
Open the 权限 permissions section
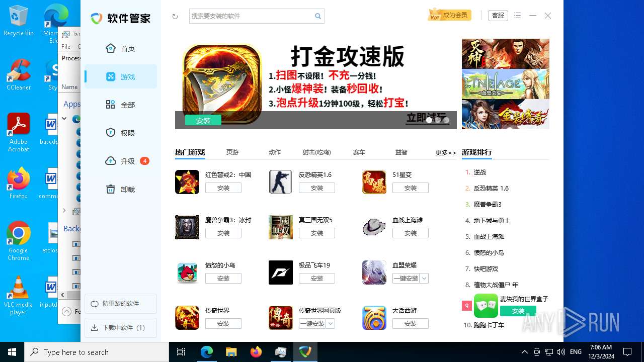coord(121,133)
